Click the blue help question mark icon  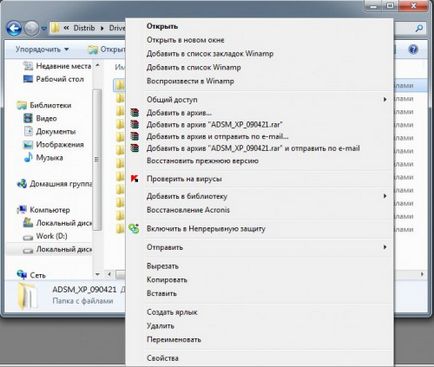click(413, 50)
